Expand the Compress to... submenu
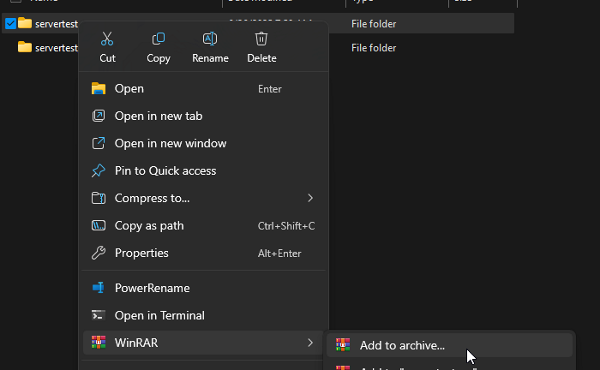This screenshot has width=600, height=370. 203,198
